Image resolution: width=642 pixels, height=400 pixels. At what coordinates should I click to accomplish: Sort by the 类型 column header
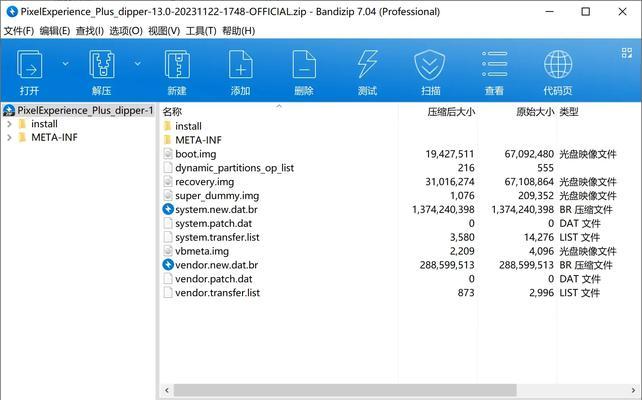pyautogui.click(x=569, y=111)
